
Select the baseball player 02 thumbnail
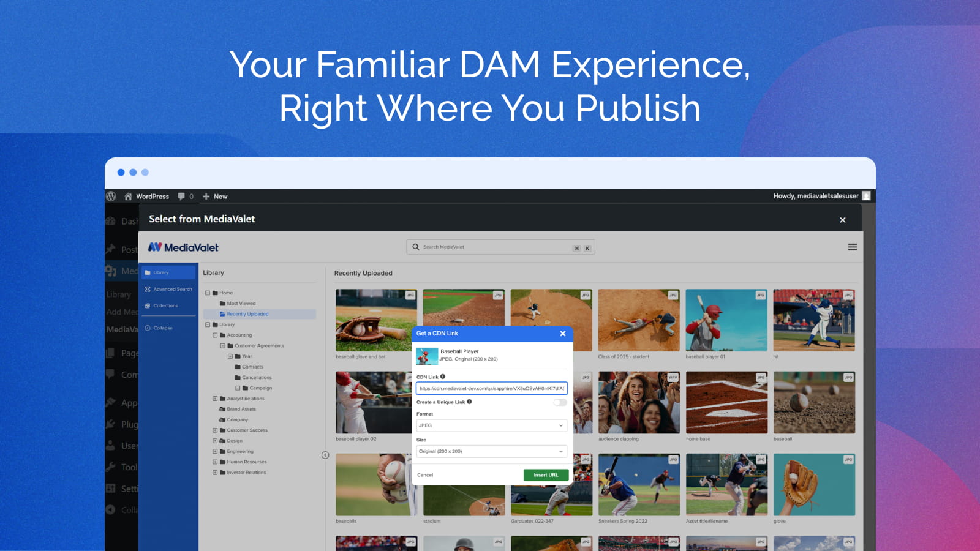pos(373,403)
